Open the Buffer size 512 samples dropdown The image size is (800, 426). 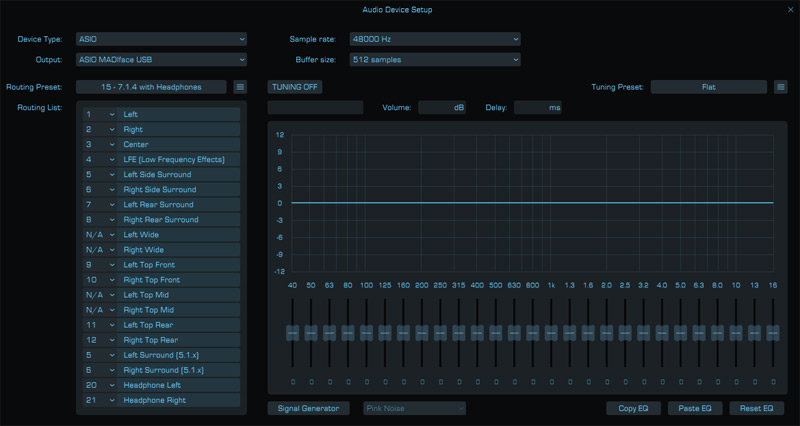click(435, 60)
